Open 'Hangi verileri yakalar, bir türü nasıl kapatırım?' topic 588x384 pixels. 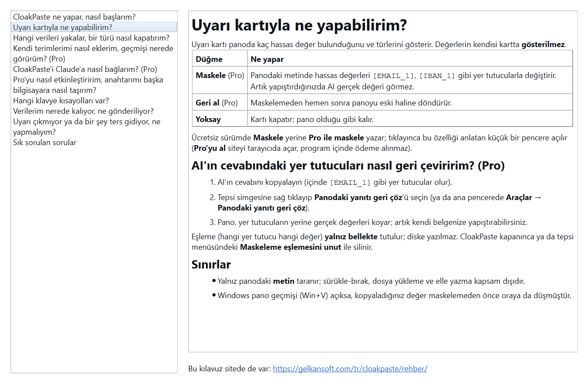pos(94,38)
